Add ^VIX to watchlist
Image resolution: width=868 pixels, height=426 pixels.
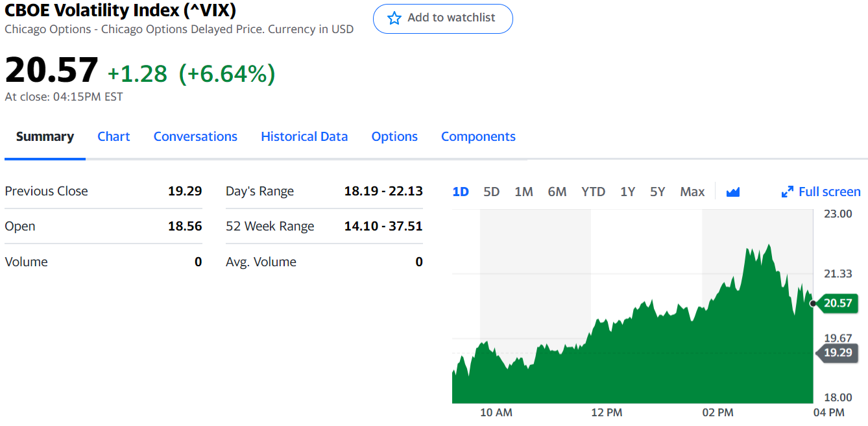443,18
